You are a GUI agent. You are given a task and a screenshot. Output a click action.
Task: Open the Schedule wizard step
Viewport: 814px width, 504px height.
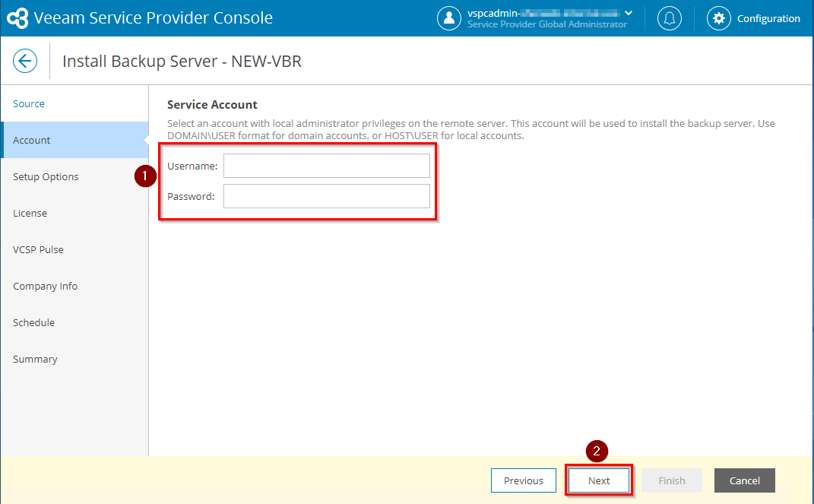point(74,322)
